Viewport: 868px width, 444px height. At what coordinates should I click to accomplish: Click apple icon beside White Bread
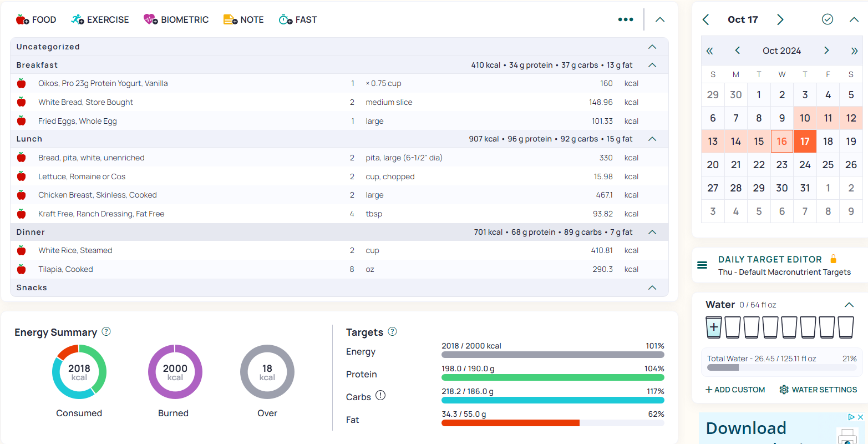coord(22,102)
